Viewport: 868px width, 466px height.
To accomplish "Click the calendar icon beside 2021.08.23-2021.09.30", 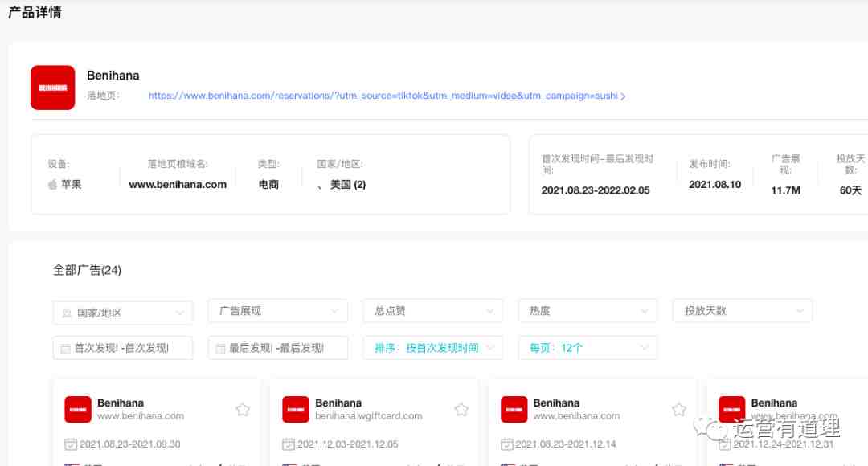I will [70, 444].
